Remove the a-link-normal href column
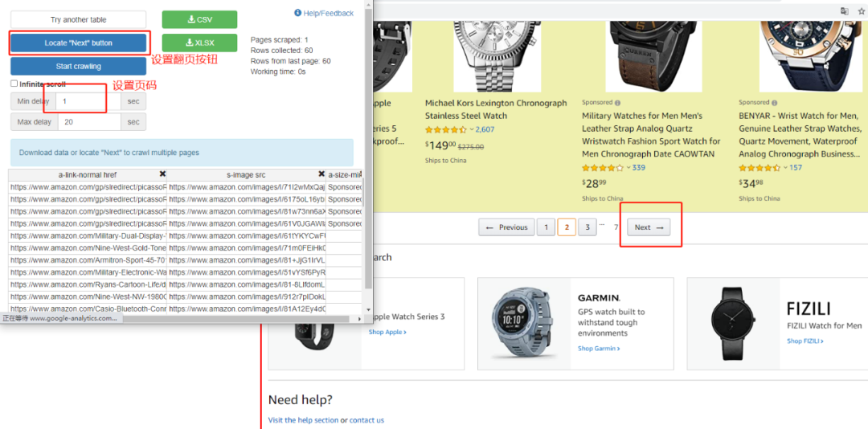Screen dimensions: 868x429 [x=162, y=174]
